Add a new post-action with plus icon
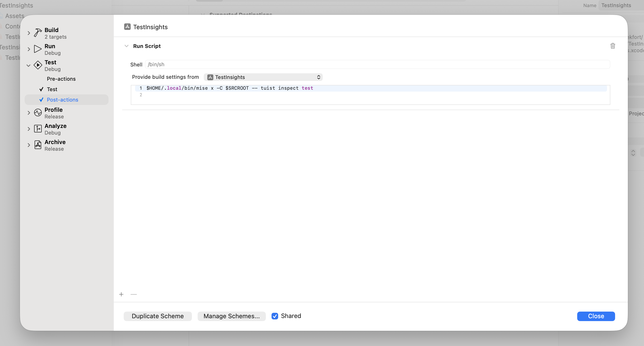644x346 pixels. (122, 295)
